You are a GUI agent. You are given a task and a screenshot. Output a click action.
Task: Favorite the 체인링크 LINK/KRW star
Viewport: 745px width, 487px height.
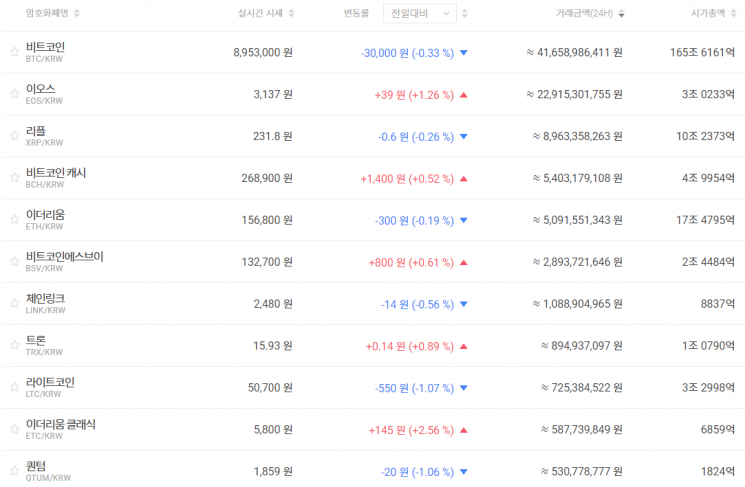point(14,303)
